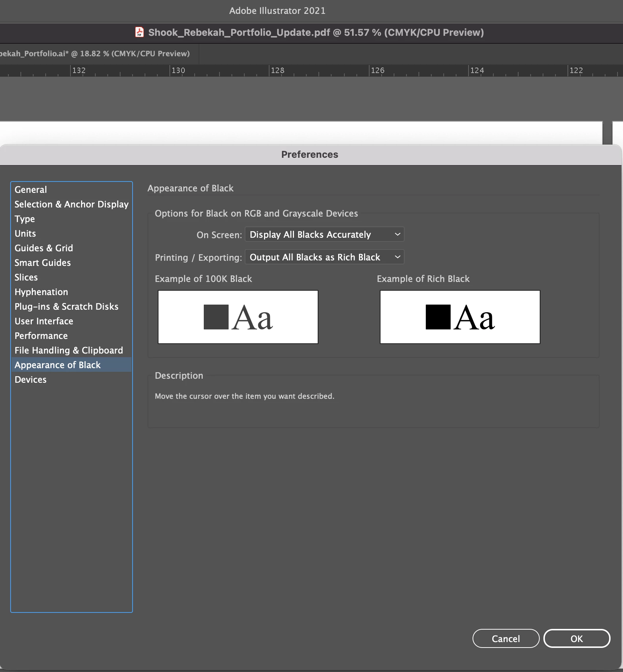
Task: Open Hyphenation preferences
Action: point(71,292)
